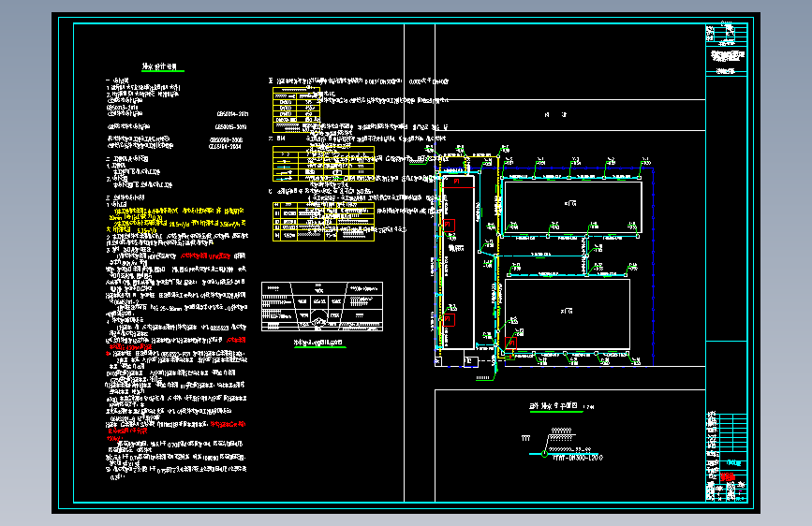Click the yellow highlighted paragraph in the notes

click(x=176, y=220)
